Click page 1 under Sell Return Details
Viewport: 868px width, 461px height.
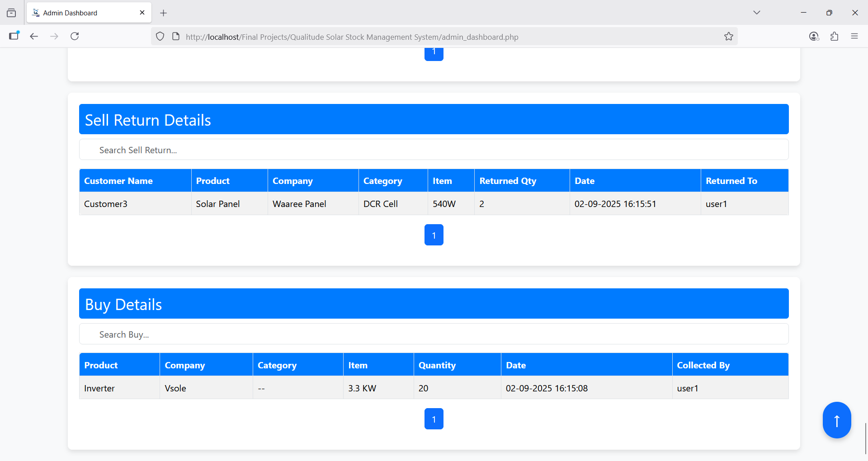click(x=434, y=235)
